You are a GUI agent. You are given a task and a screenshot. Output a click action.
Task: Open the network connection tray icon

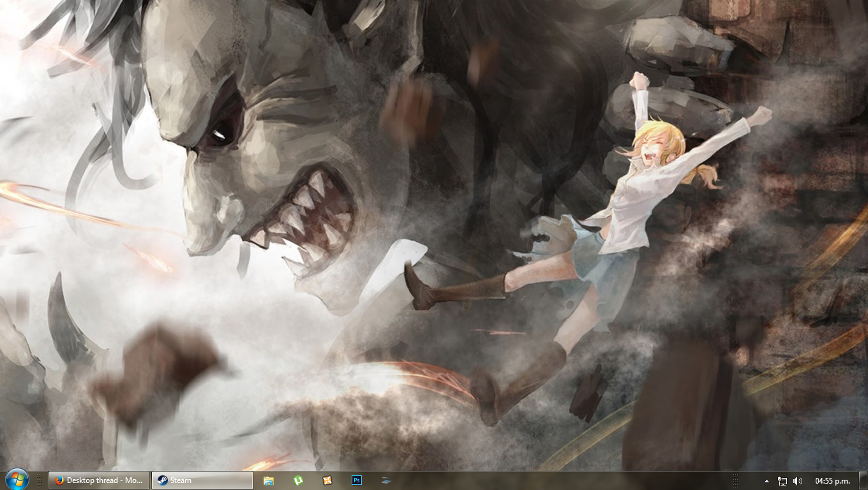point(782,481)
